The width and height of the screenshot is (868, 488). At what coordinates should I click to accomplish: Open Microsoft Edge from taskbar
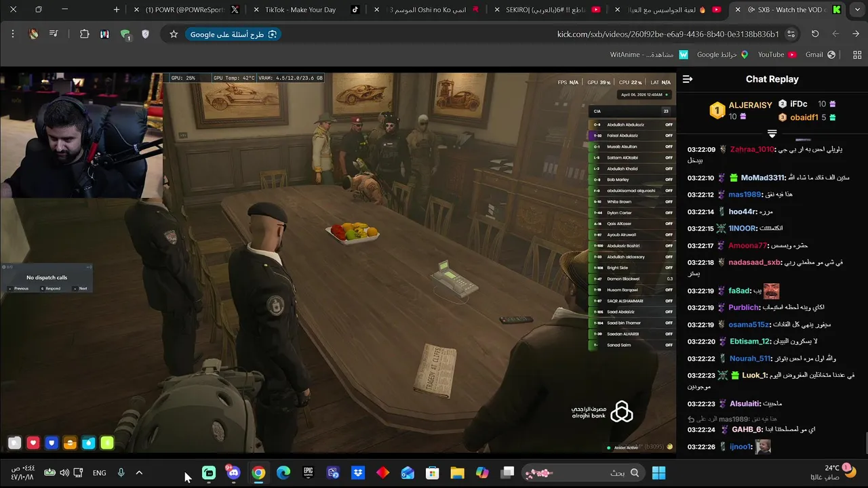click(x=283, y=472)
